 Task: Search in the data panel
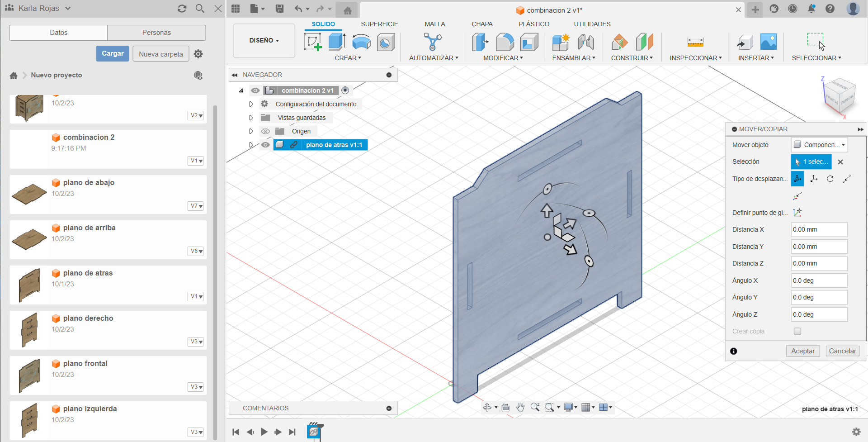point(200,9)
